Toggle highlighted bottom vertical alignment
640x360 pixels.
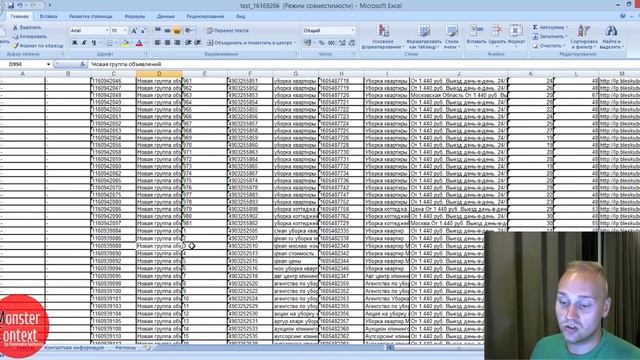pyautogui.click(x=177, y=31)
